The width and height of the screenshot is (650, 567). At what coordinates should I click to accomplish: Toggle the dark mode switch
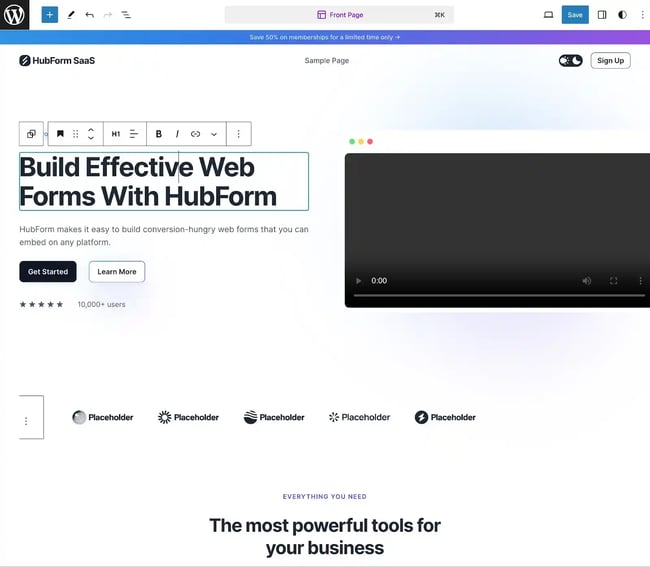(570, 61)
